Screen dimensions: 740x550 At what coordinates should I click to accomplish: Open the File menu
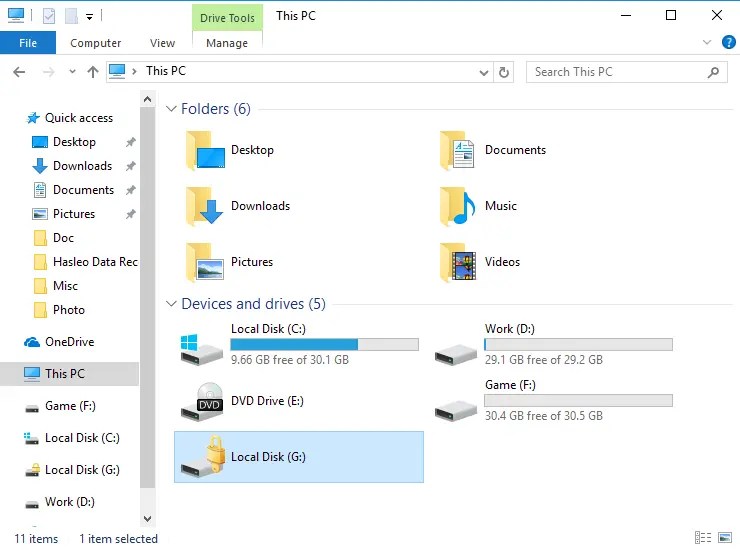tap(28, 43)
